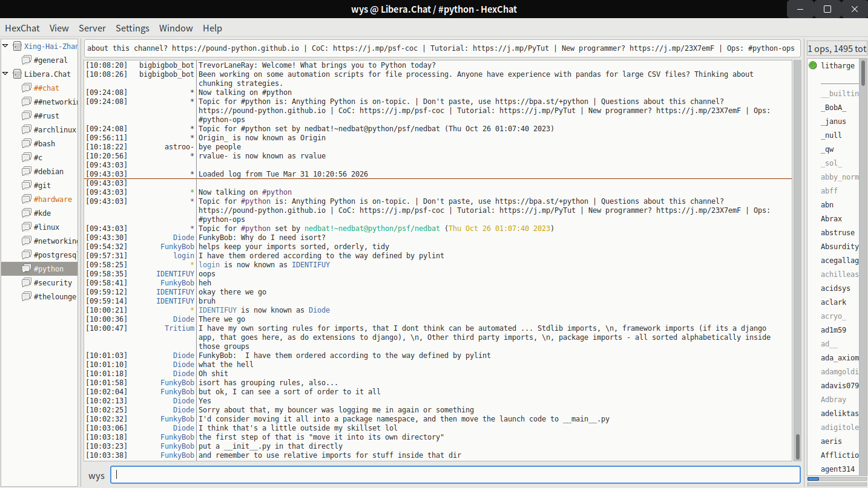Screen dimensions: 868x488
Task: Select user Abrax in the user list
Action: 831,218
